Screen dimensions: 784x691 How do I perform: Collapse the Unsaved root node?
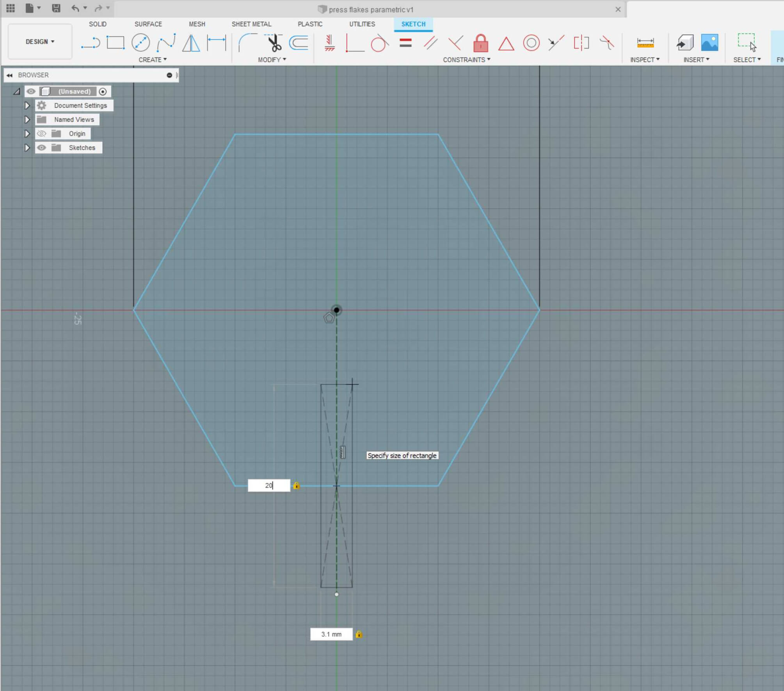[16, 91]
